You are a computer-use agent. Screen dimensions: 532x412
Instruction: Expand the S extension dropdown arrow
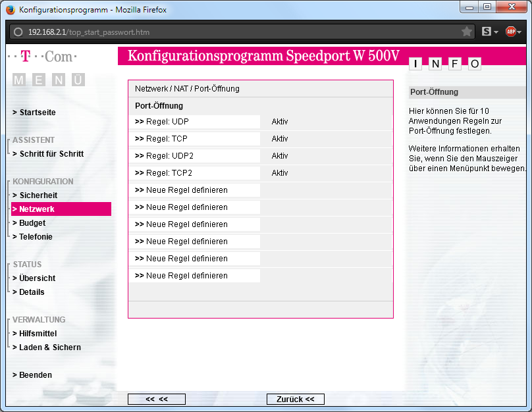496,32
